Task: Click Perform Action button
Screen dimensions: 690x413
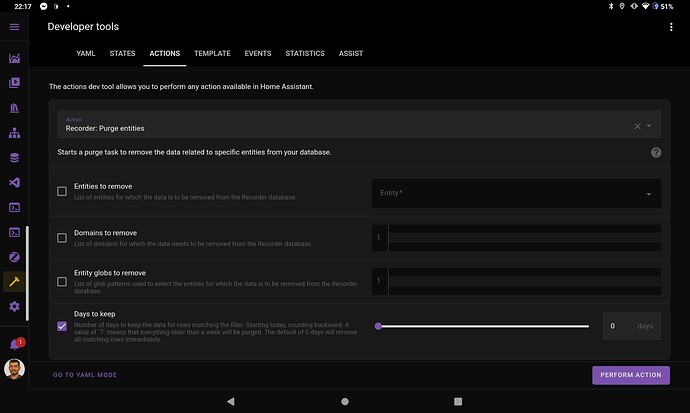Action: coord(631,375)
